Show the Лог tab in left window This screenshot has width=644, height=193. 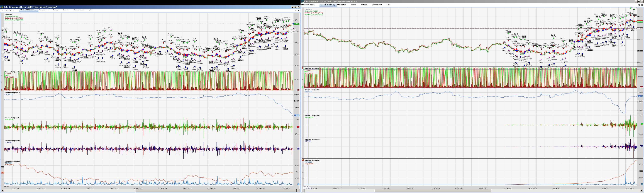coord(91,10)
